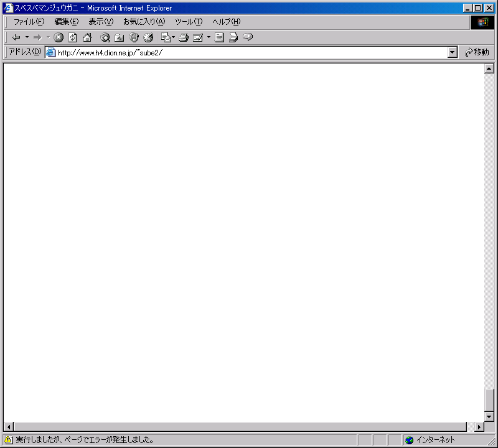Click the page error status message
Image resolution: width=498 pixels, height=448 pixels.
point(85,440)
